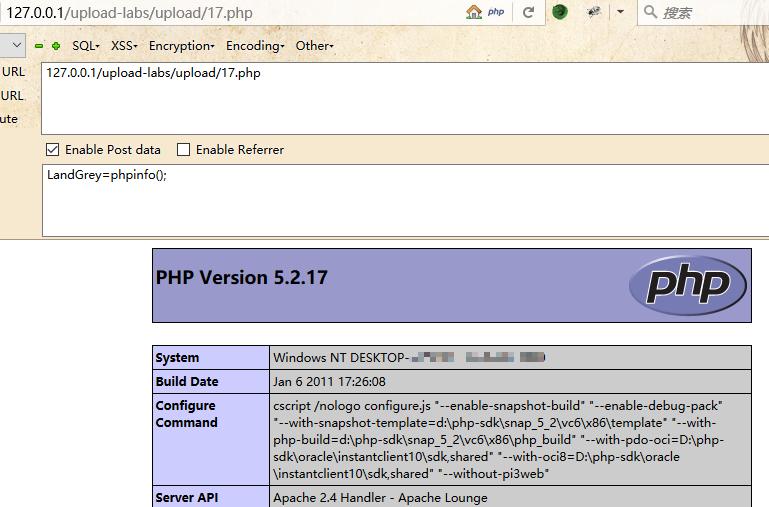This screenshot has height=507, width=769.
Task: Click the second URL button of HackBar
Action: click(x=13, y=95)
